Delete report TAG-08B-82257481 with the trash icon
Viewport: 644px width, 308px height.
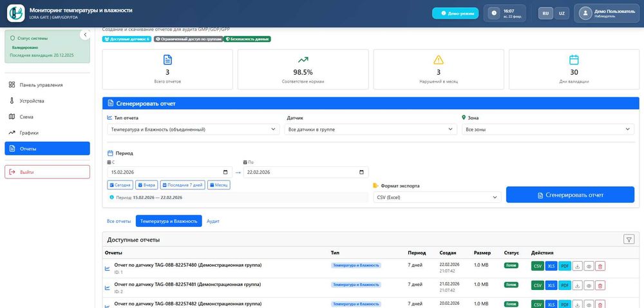click(600, 285)
